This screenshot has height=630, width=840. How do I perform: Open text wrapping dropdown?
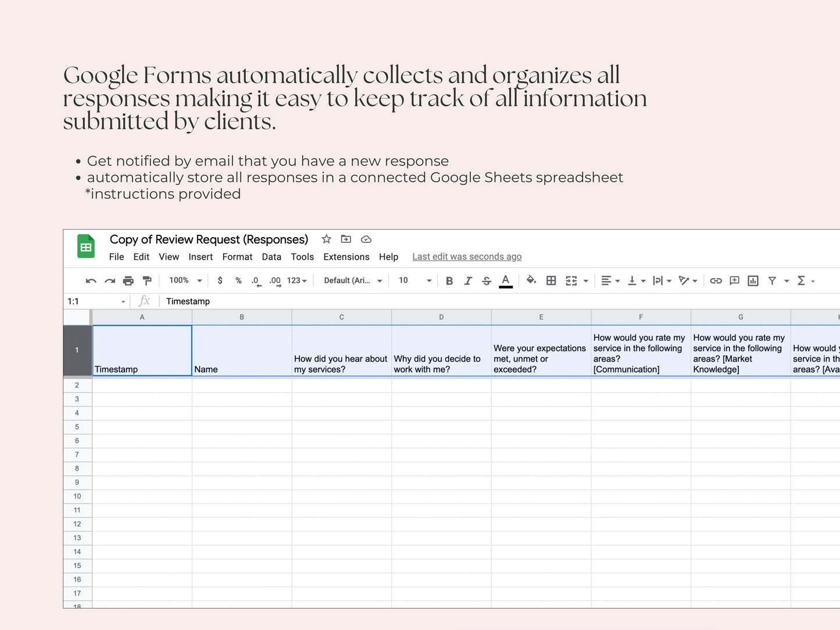click(662, 281)
